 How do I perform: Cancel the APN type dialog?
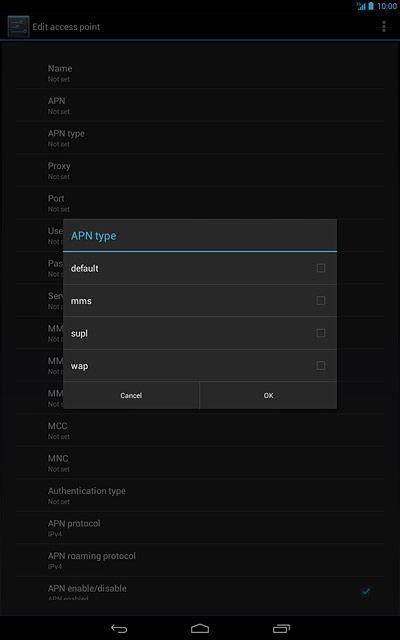coord(131,396)
